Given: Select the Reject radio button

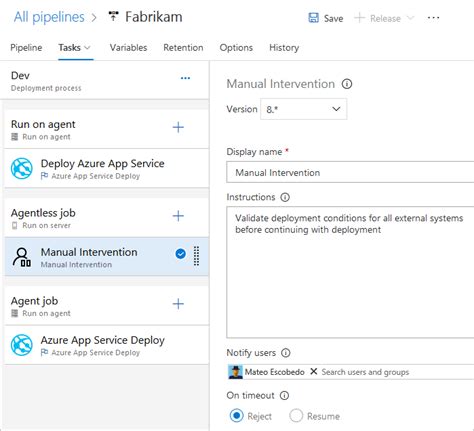Looking at the screenshot, I should tap(237, 416).
